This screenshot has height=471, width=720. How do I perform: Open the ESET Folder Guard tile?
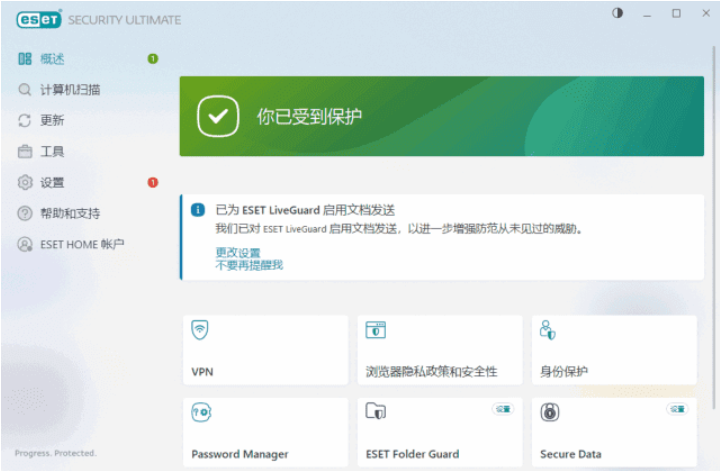click(x=440, y=432)
